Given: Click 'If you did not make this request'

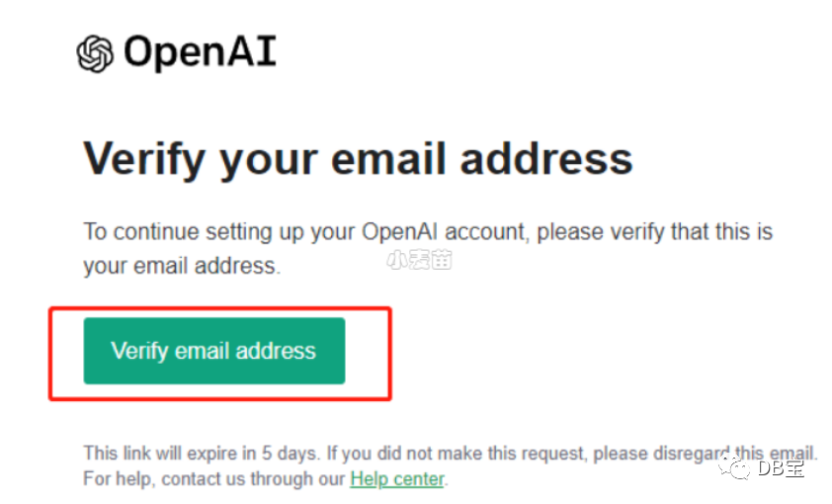Looking at the screenshot, I should point(457,454).
